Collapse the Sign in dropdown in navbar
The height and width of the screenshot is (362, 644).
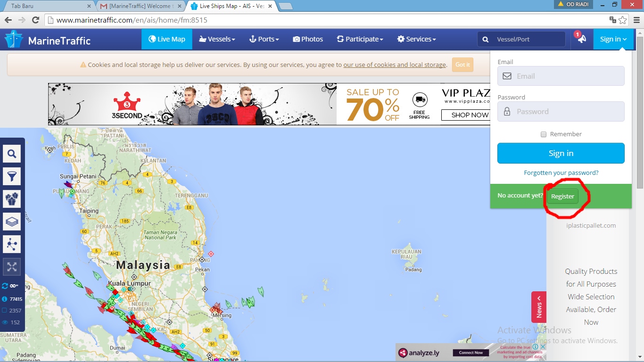(x=613, y=39)
